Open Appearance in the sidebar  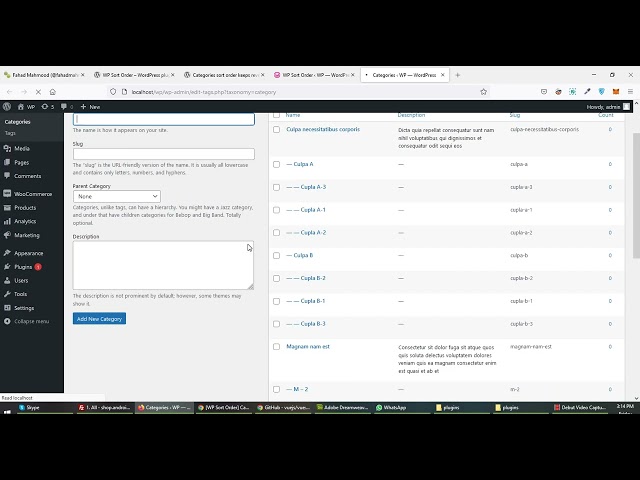pyautogui.click(x=31, y=253)
